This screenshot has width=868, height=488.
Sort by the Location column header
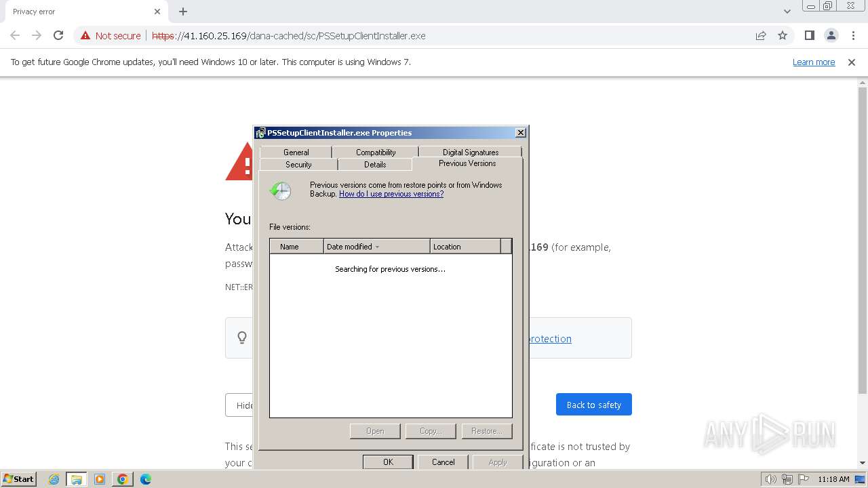[x=465, y=247]
